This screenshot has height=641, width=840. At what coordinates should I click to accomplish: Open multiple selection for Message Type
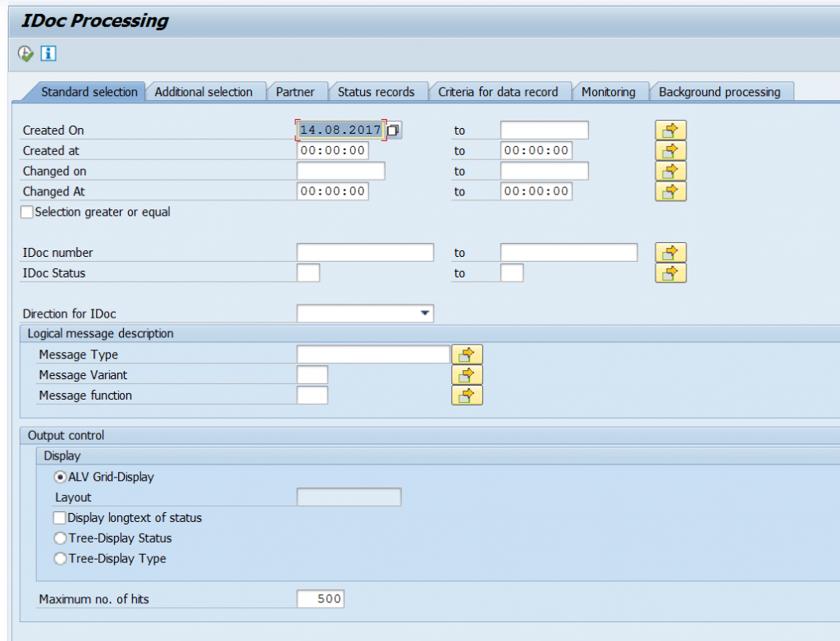pyautogui.click(x=468, y=354)
